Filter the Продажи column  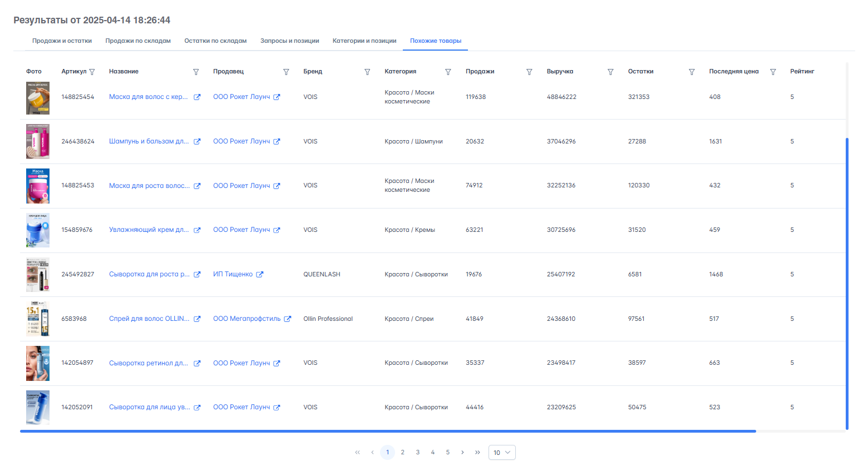(x=529, y=72)
